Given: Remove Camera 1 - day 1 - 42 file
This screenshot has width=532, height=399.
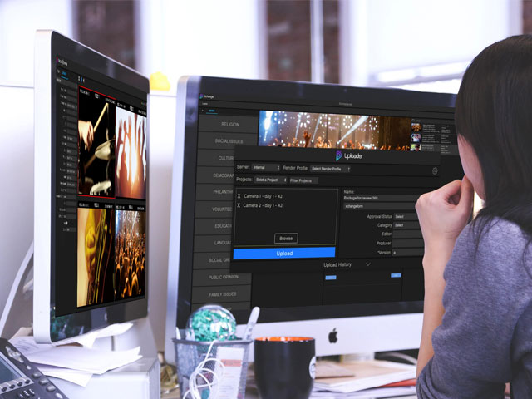Looking at the screenshot, I should point(239,196).
